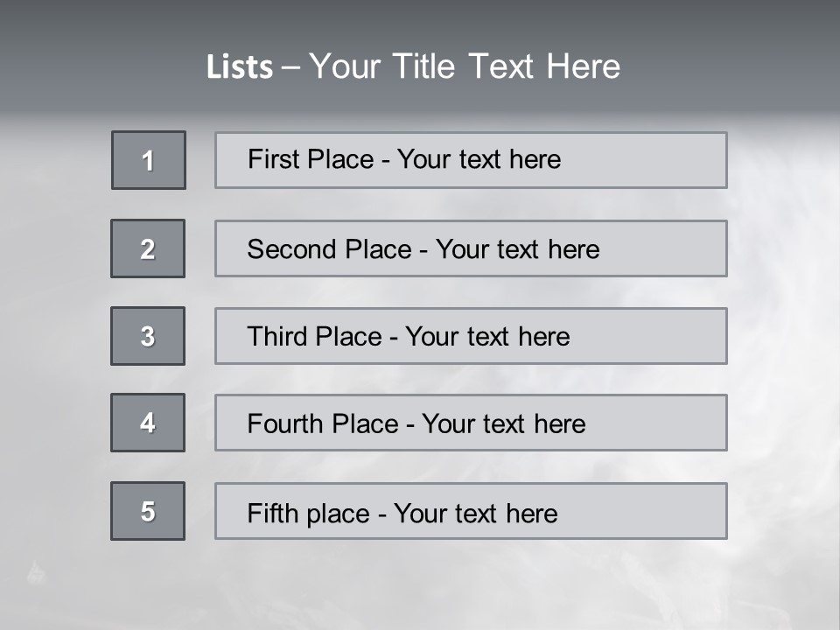
Task: Select the number 1 box
Action: (x=149, y=160)
